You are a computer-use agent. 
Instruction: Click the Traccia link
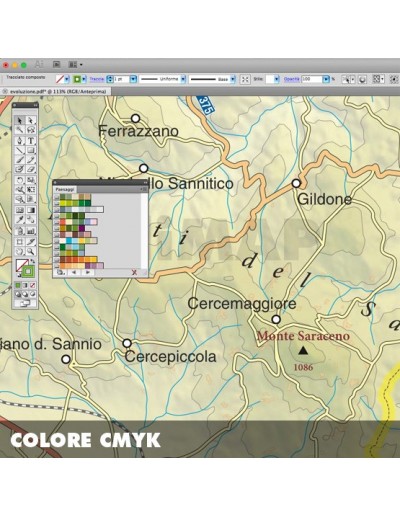(97, 79)
